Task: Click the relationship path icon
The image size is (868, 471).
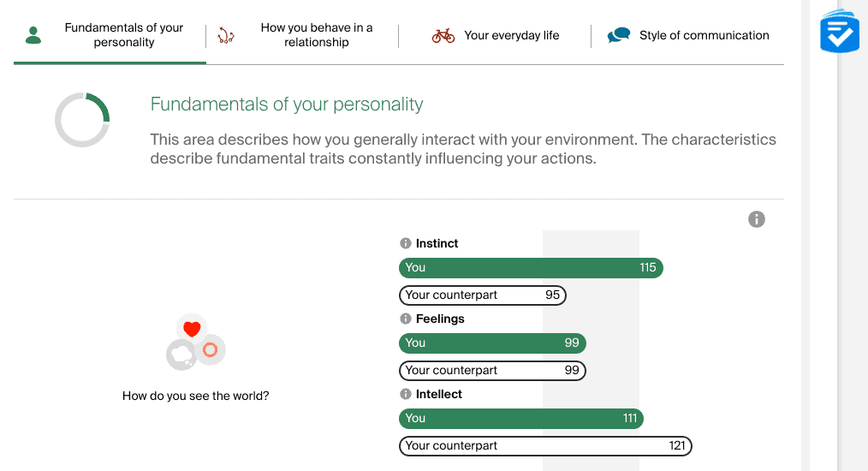Action: click(226, 35)
